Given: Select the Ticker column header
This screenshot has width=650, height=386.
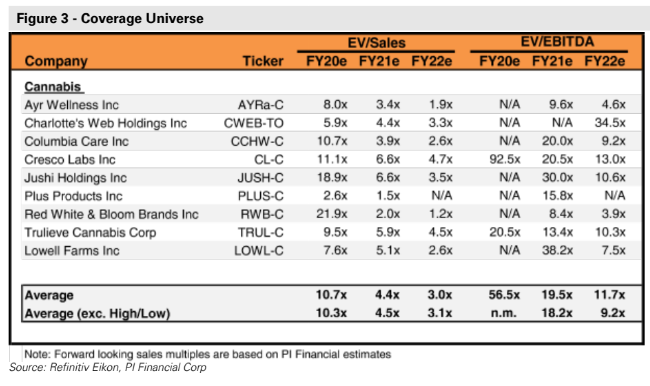Looking at the screenshot, I should (x=263, y=61).
